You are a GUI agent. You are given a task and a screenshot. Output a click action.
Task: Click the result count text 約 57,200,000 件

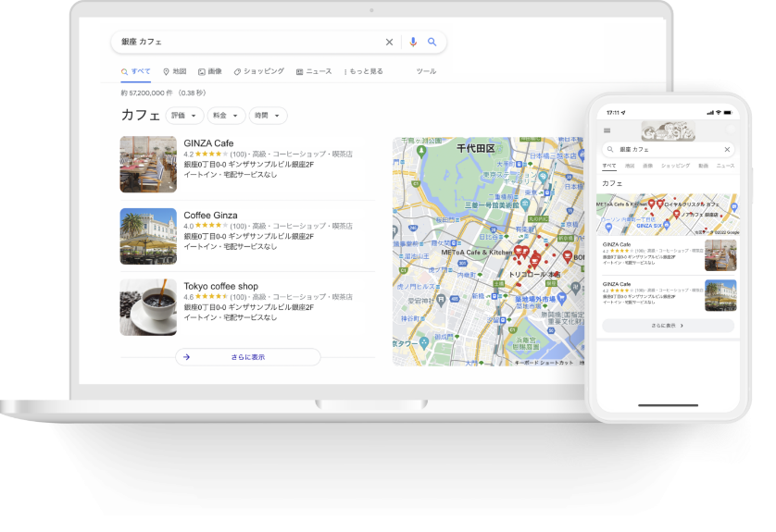click(x=147, y=93)
